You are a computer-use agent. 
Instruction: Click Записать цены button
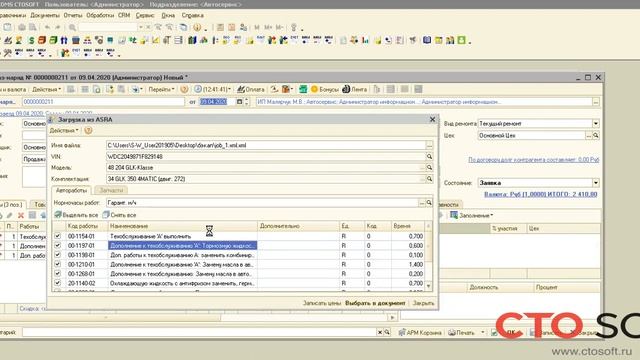(322, 303)
